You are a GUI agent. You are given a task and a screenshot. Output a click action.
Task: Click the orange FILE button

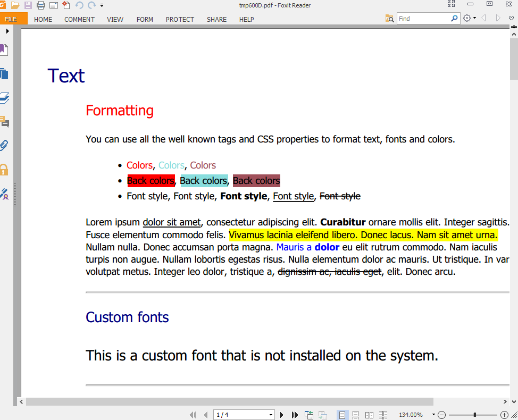11,19
